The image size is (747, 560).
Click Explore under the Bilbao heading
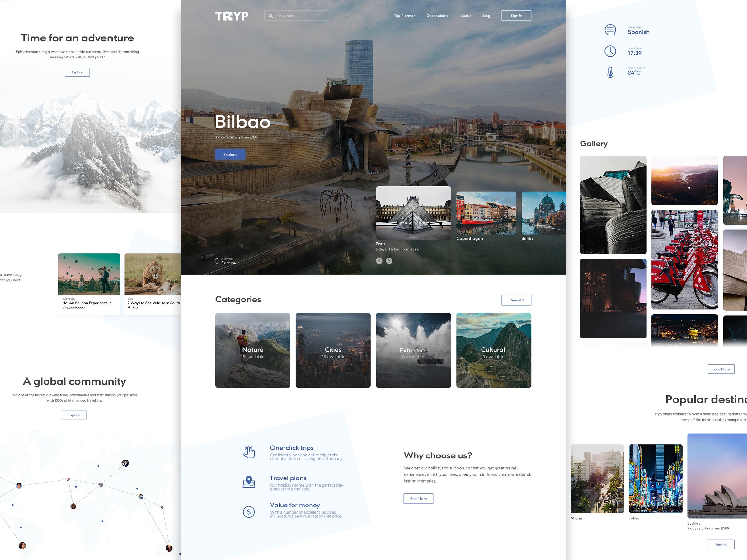230,154
